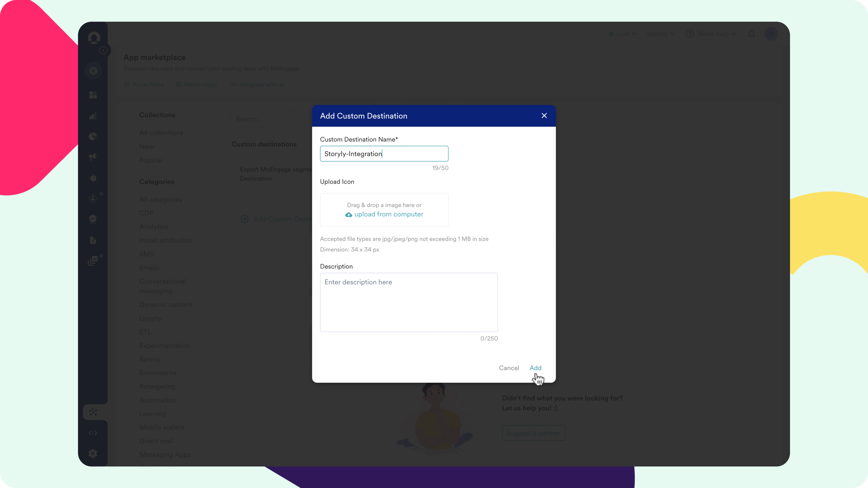Click Cancel in the dialog

click(508, 368)
